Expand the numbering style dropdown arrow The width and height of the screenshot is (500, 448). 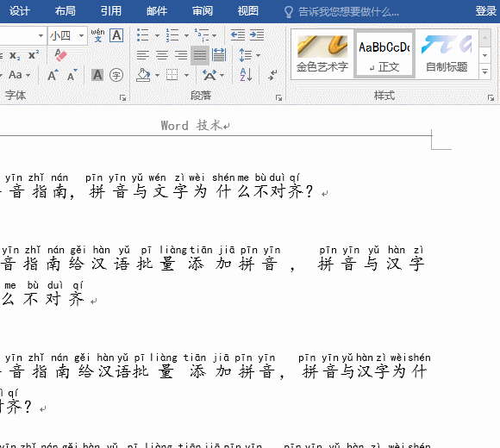(x=186, y=35)
